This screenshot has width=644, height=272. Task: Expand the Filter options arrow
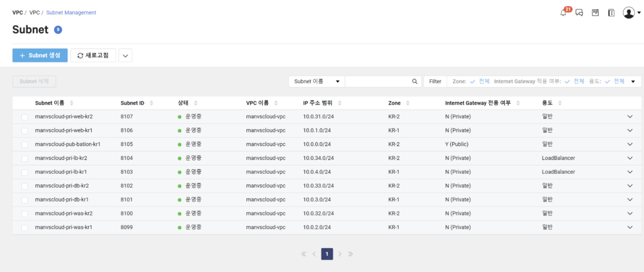pyautogui.click(x=633, y=81)
